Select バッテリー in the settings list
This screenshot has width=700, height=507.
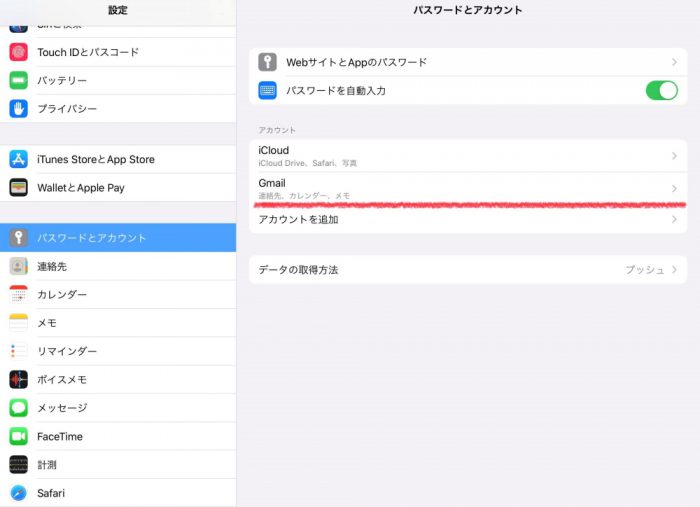(x=118, y=80)
